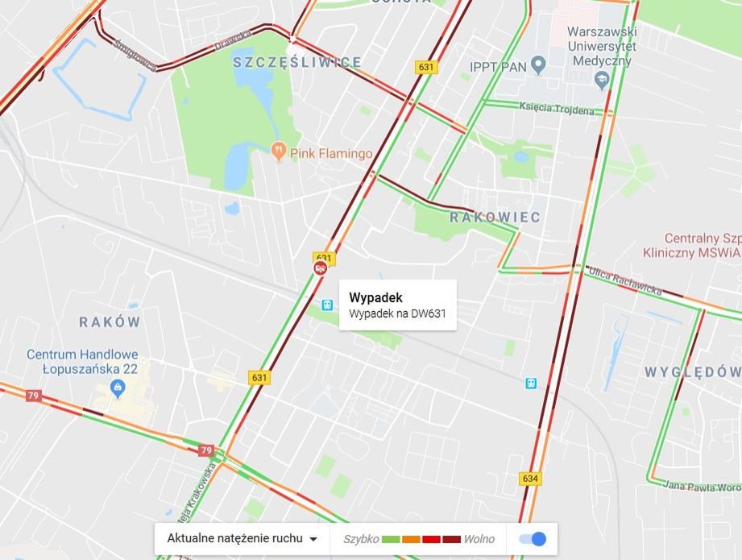Click the accident marker icon on DW631
The height and width of the screenshot is (560, 742).
(321, 268)
